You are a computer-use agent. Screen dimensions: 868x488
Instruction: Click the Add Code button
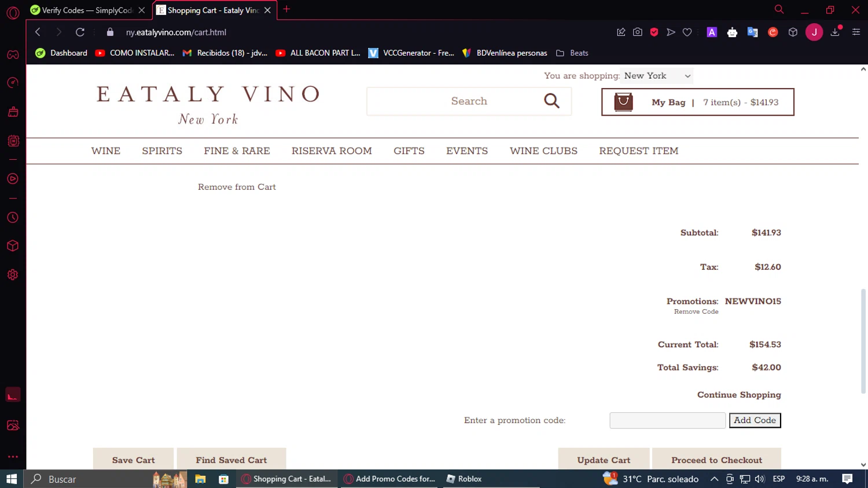click(755, 420)
